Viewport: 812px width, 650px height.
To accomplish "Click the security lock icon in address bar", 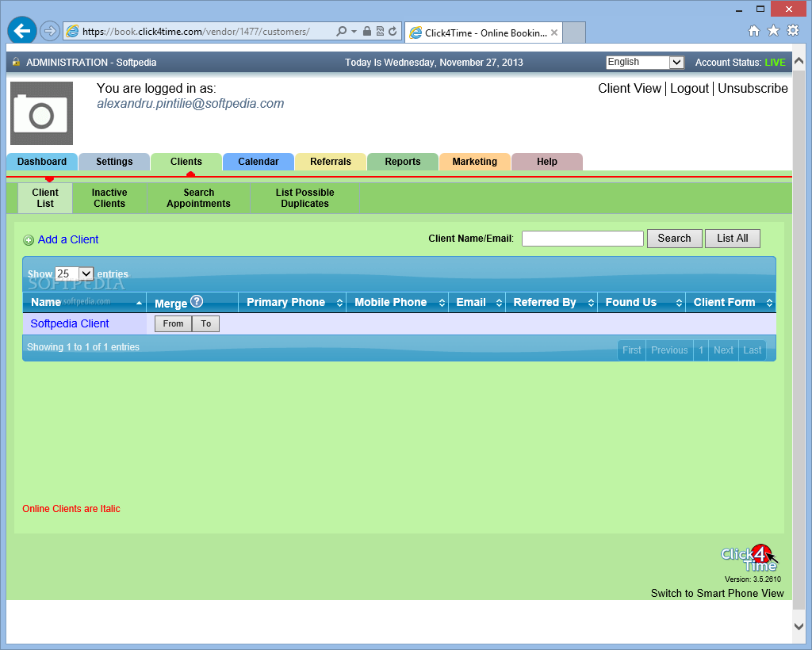I will coord(366,31).
